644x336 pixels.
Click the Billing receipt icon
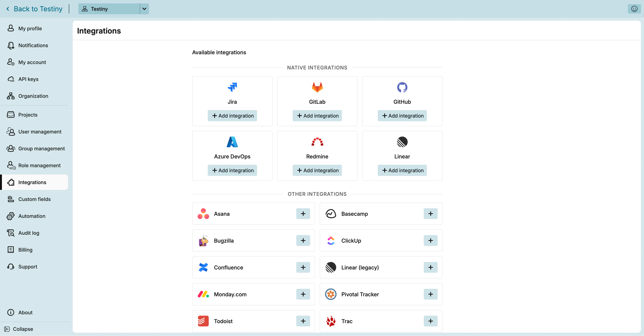[x=11, y=250]
